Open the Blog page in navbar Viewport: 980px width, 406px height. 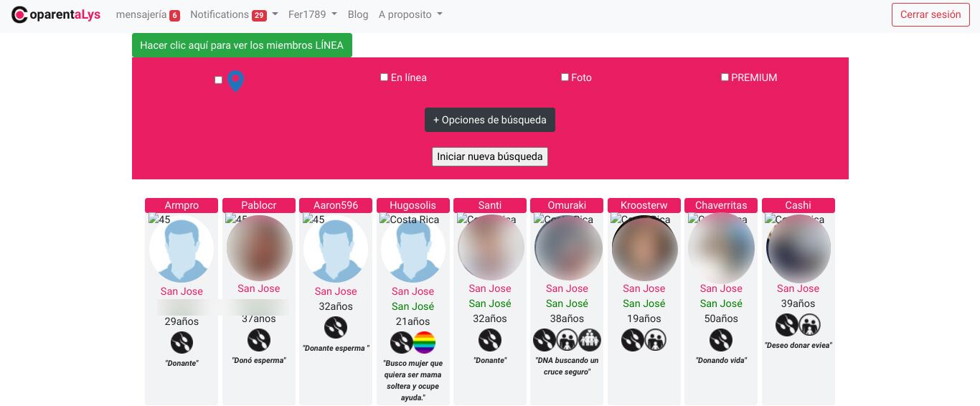[358, 14]
